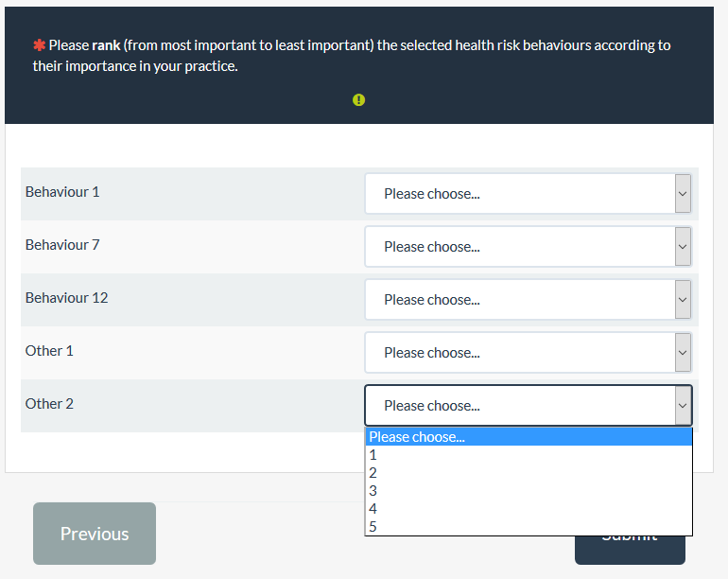Screen dimensions: 728x579
Task: Click the "Other 1" row label
Action: (49, 351)
